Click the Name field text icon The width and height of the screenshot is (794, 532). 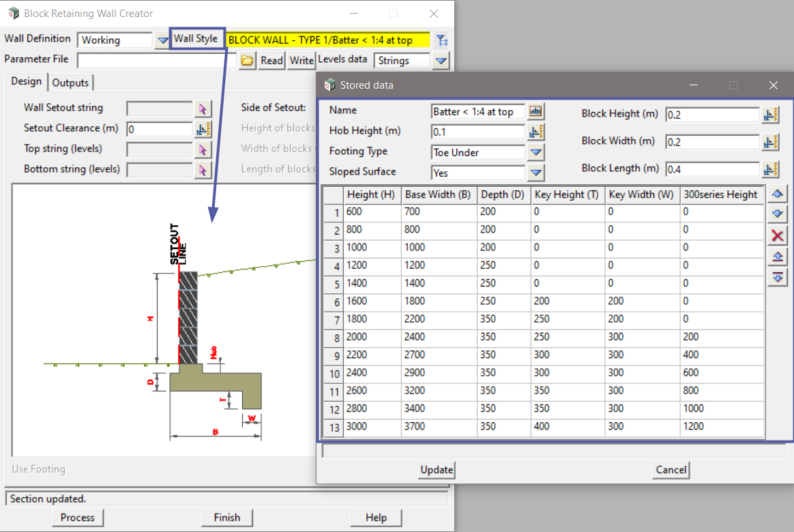coord(535,112)
